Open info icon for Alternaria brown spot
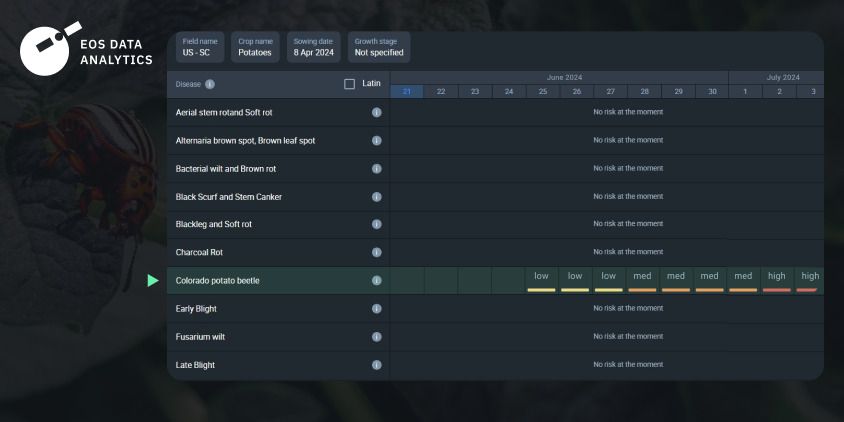Screen dimensions: 844x422 (x=377, y=140)
